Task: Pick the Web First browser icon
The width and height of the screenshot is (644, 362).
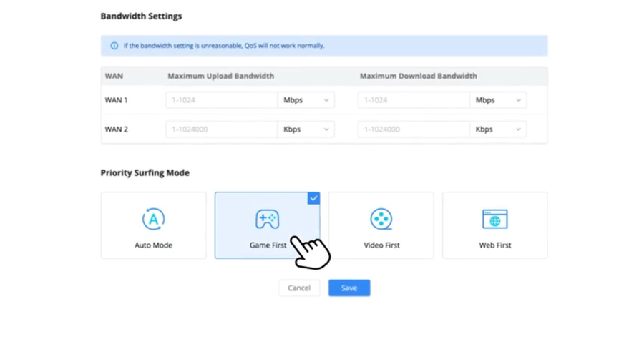Action: point(495,219)
